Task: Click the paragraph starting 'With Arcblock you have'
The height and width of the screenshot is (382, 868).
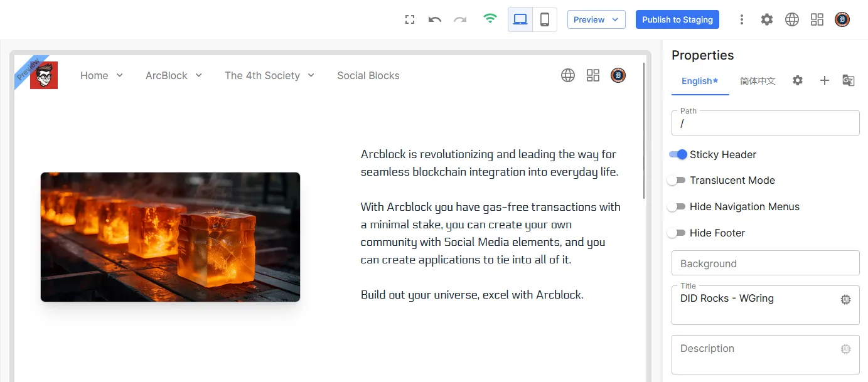Action: pos(491,233)
